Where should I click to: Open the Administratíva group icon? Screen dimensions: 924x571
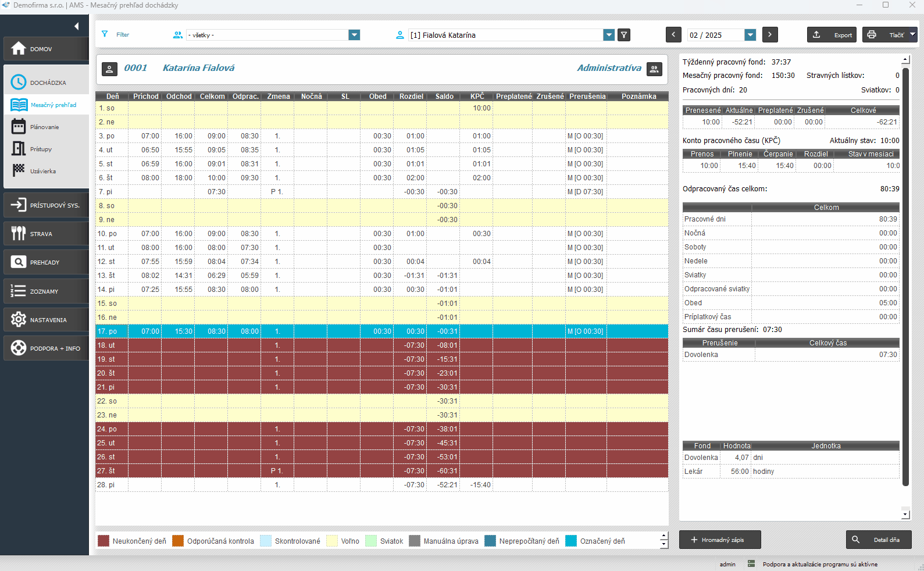[x=654, y=69]
